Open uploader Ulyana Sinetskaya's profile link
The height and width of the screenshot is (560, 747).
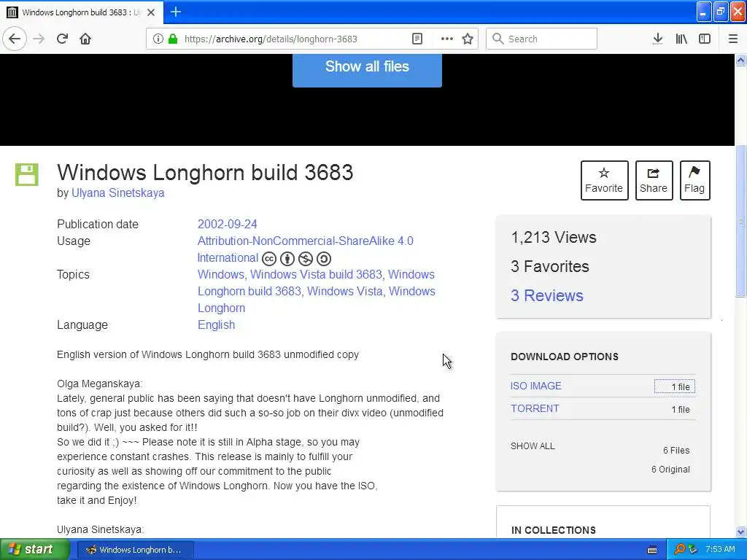tap(117, 192)
